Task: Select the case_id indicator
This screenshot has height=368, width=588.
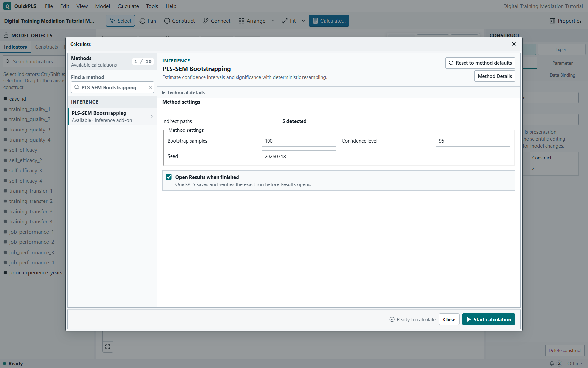Action: point(18,99)
